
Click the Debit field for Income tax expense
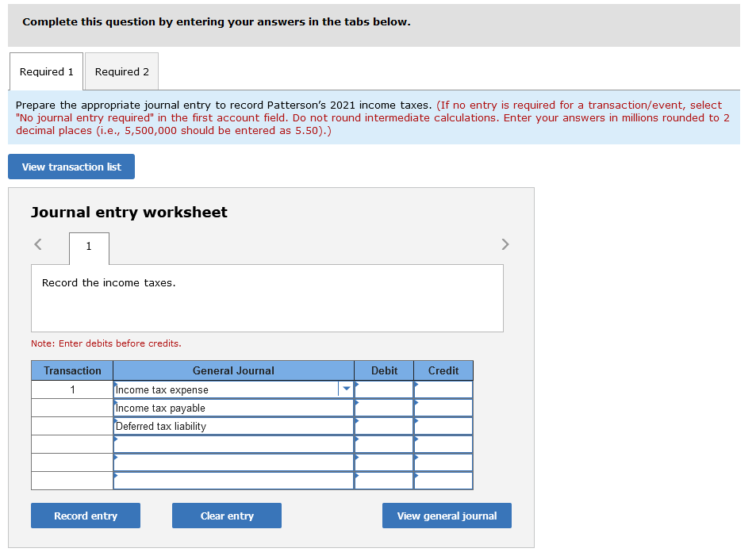click(383, 389)
